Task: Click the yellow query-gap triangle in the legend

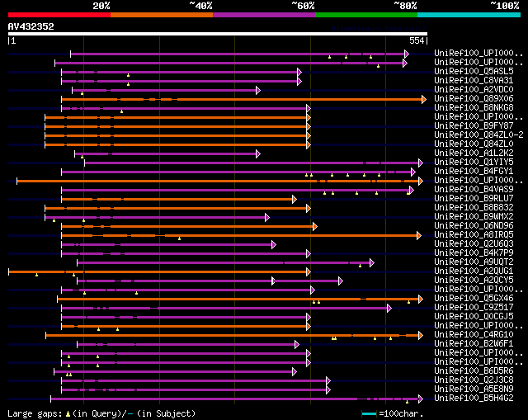Action: [68, 413]
